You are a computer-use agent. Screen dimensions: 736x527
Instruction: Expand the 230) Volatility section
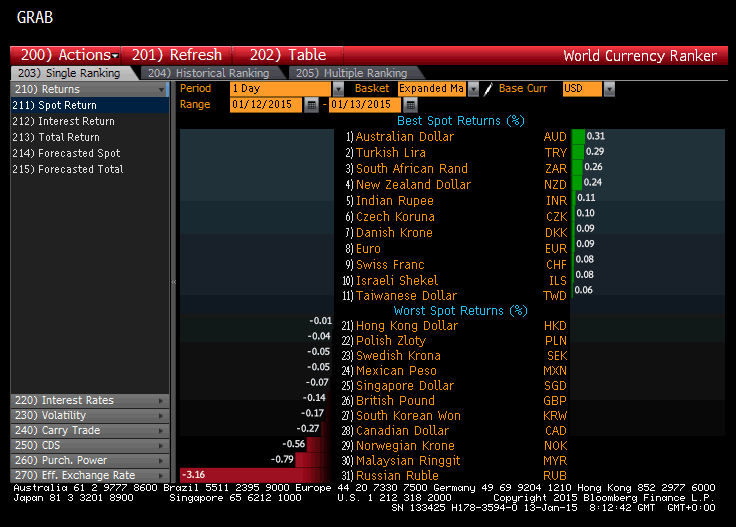[x=90, y=415]
